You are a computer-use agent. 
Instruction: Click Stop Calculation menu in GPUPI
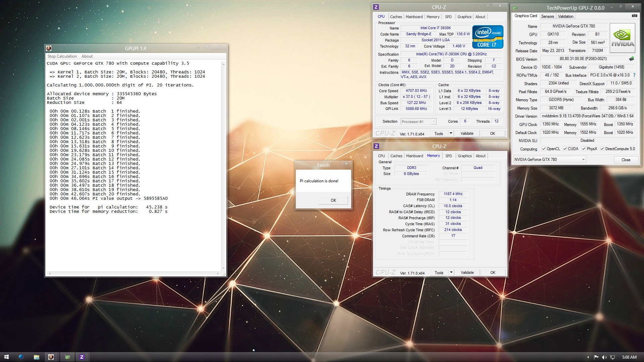click(62, 56)
